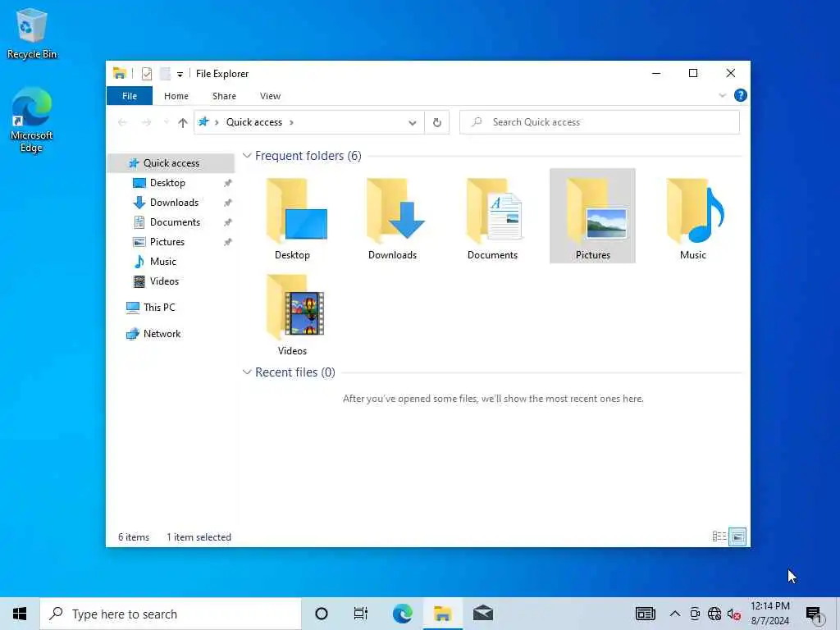Open File Explorer Help
This screenshot has height=630, width=840.
click(x=741, y=95)
